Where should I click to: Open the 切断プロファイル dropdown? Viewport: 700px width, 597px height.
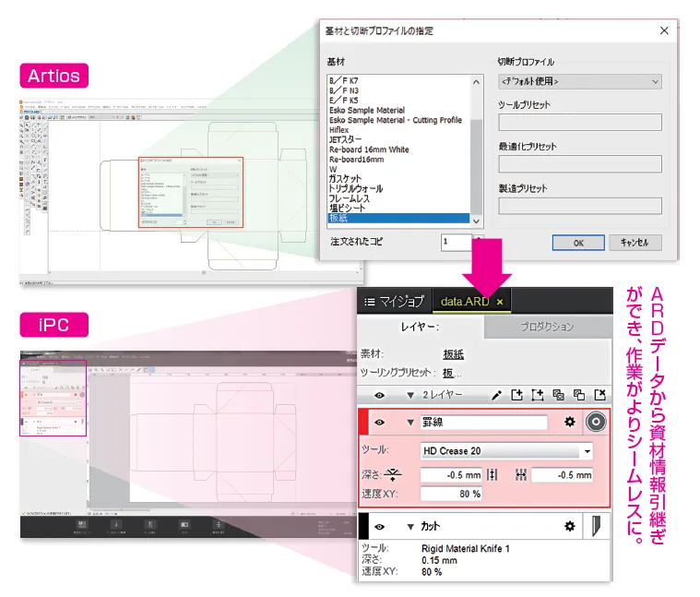579,81
